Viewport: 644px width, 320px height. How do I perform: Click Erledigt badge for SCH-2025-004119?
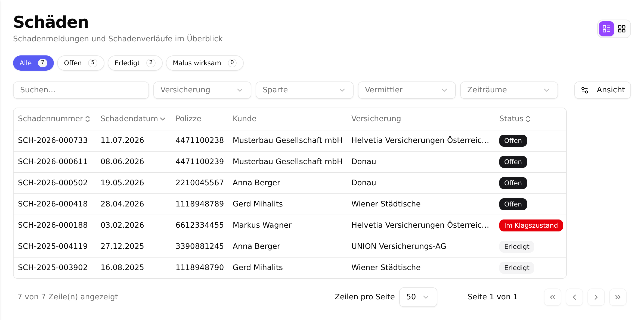516,247
